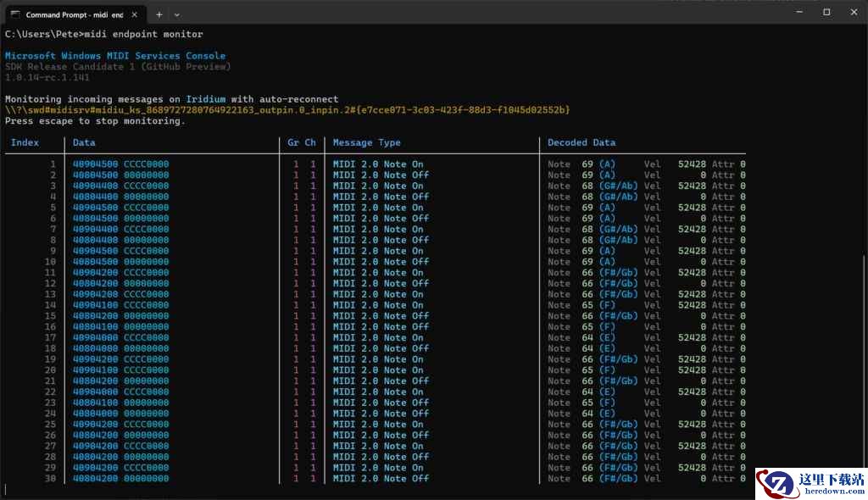Click the Command Prompt icon on the tab
The image size is (868, 500).
[x=15, y=14]
